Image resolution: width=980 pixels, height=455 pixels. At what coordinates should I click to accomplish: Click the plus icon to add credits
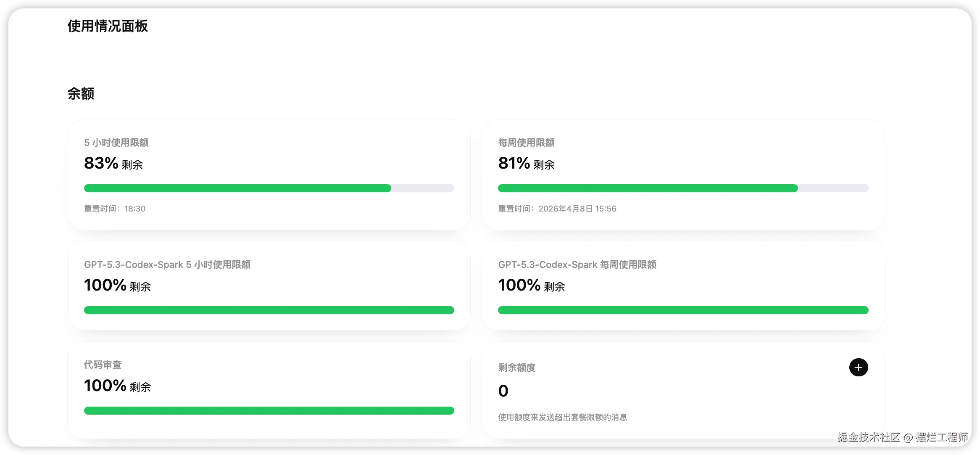[858, 368]
